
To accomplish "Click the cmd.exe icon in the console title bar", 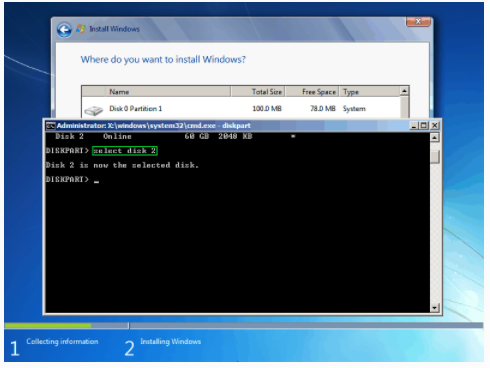I will tap(50, 126).
